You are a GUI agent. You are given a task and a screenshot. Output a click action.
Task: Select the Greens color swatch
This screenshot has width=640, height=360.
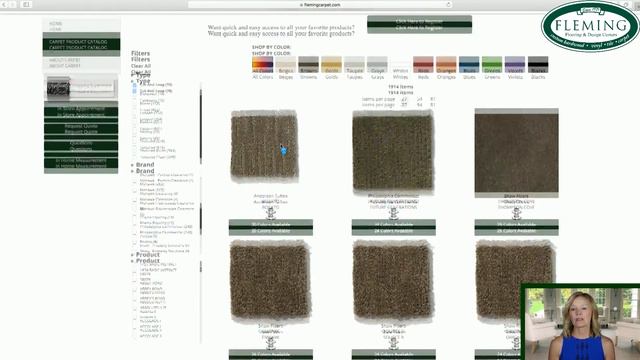coord(492,64)
